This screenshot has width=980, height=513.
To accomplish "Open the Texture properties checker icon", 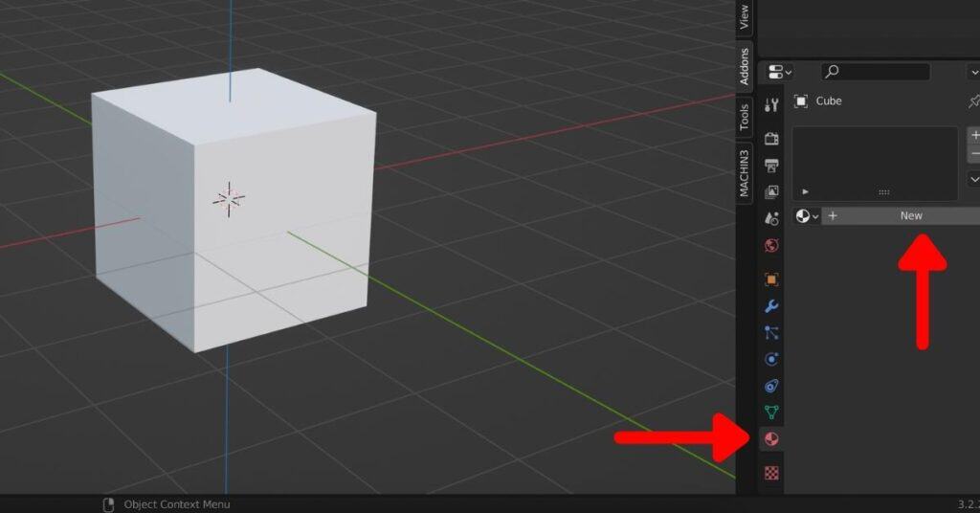I will (771, 472).
